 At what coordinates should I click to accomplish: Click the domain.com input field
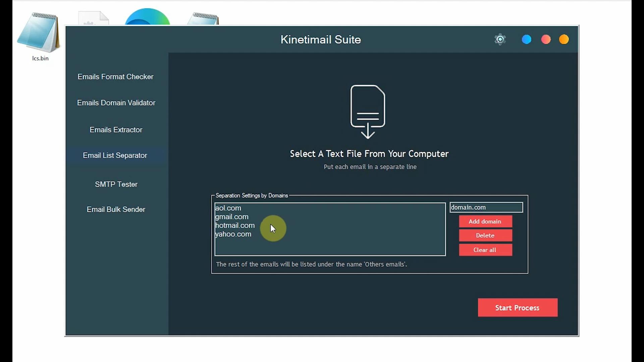point(486,207)
